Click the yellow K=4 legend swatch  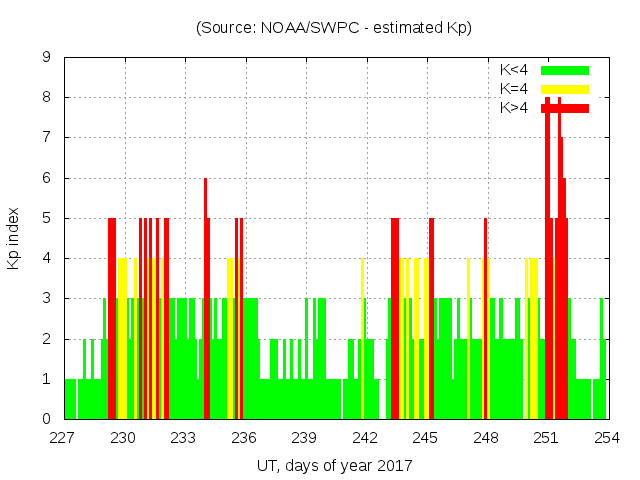coord(565,89)
